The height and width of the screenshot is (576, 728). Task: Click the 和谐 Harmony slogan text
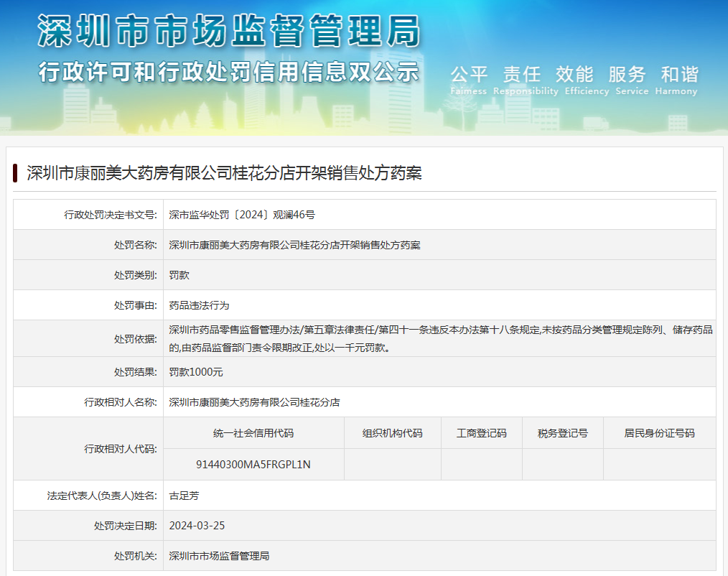[676, 80]
